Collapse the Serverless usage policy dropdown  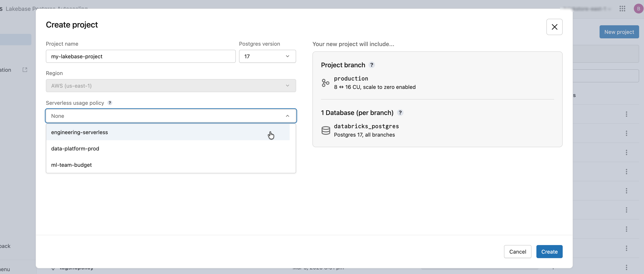click(x=287, y=116)
